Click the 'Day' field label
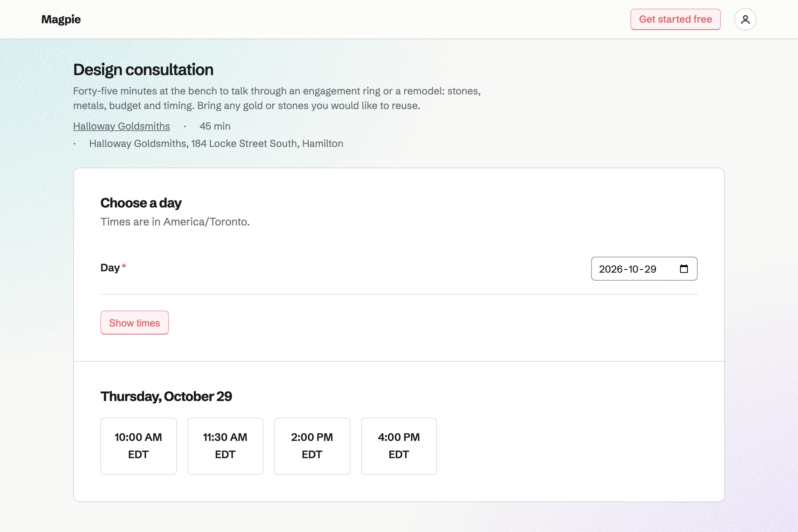Image resolution: width=798 pixels, height=532 pixels. 110,268
